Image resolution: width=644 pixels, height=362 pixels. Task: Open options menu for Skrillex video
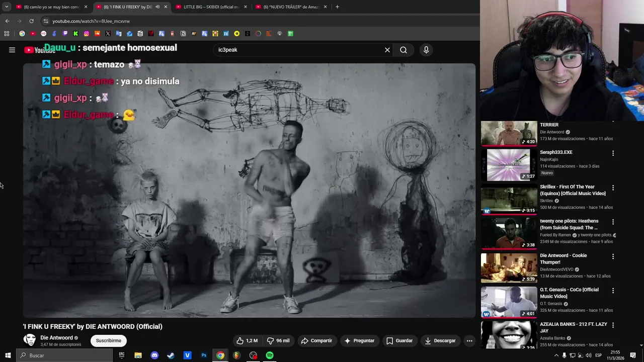613,188
